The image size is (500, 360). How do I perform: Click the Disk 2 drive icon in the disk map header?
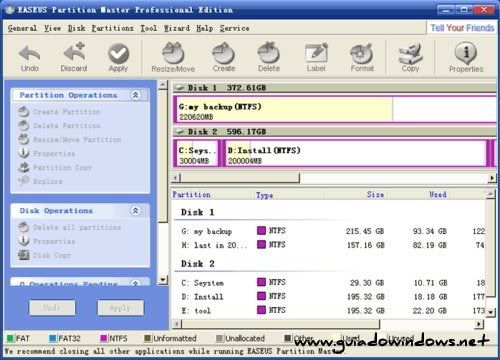coord(180,132)
